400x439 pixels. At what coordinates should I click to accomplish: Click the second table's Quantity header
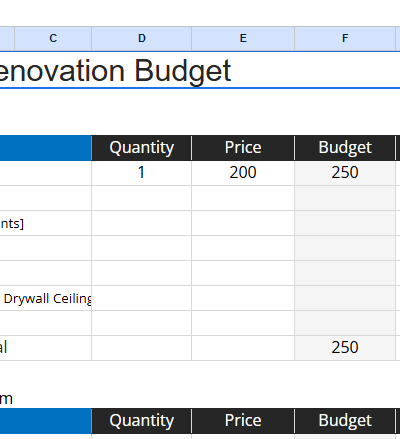pyautogui.click(x=142, y=421)
